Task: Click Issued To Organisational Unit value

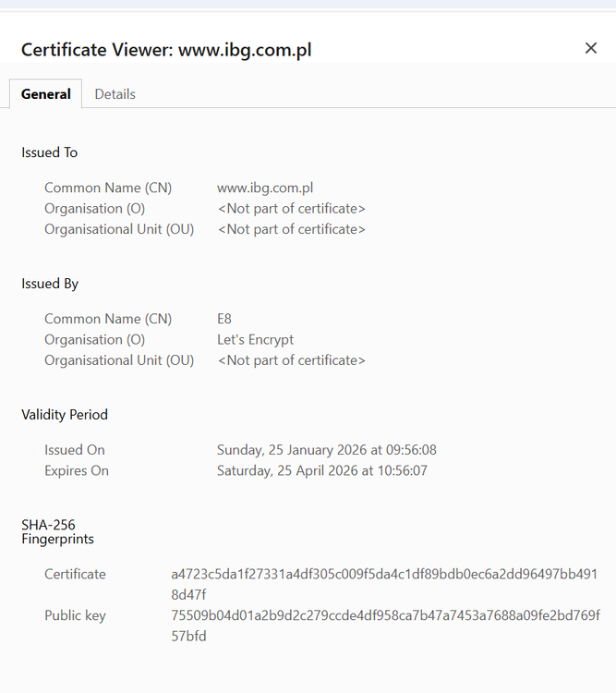Action: pos(291,229)
